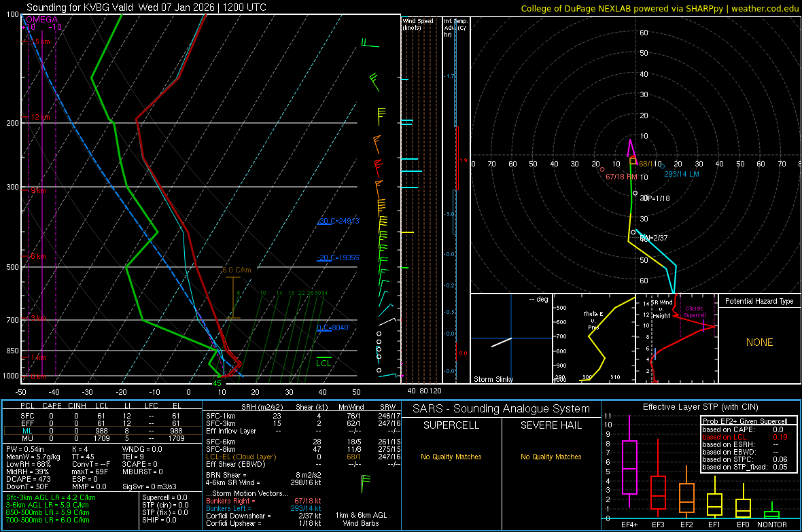Click the Effective Layer STP (with CIN) title
The image size is (802, 532).
[700, 407]
